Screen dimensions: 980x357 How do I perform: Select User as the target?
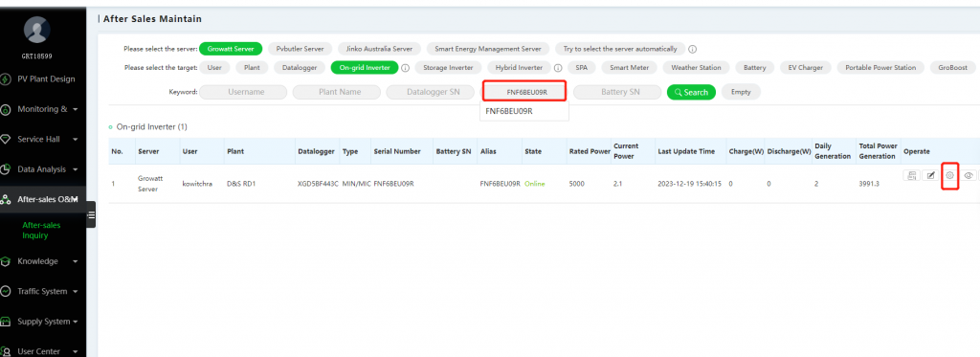214,68
